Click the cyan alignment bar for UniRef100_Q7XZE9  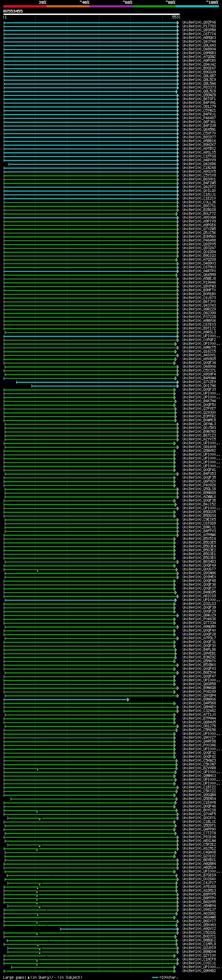(97, 382)
